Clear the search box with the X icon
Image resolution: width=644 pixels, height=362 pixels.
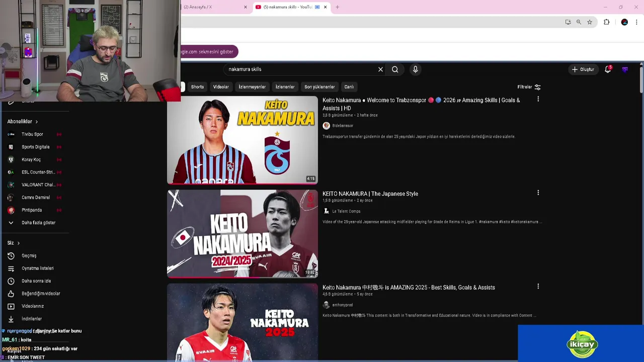[380, 69]
